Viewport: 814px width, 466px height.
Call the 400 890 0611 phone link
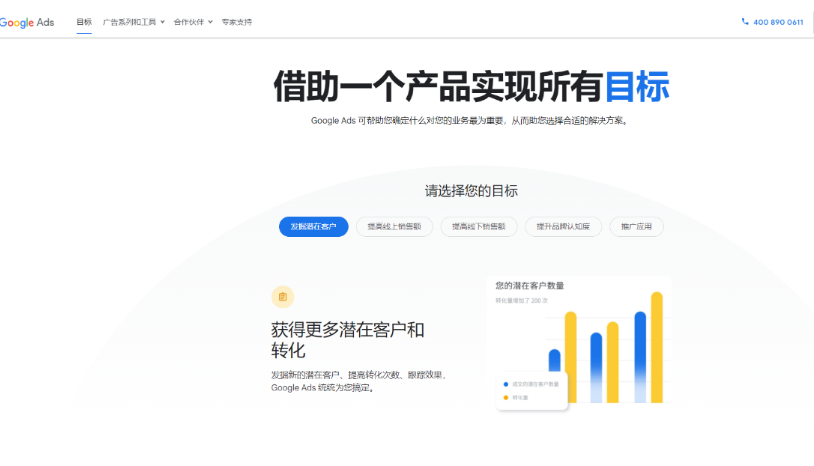click(x=778, y=22)
